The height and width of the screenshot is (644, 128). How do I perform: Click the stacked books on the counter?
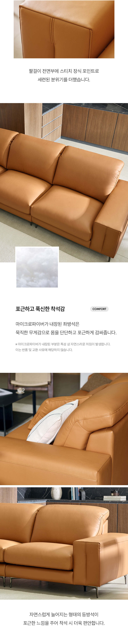pyautogui.click(x=115, y=499)
